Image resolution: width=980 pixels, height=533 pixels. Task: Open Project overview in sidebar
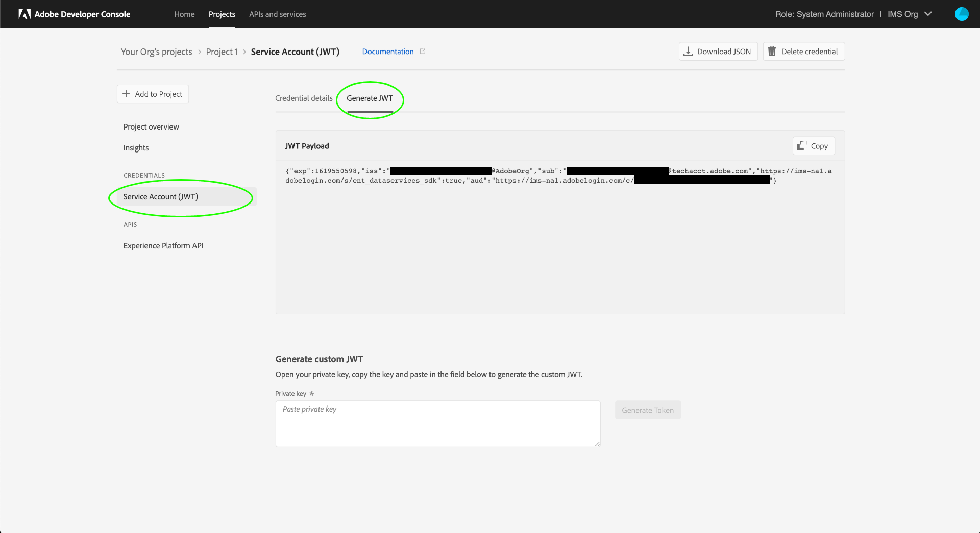point(151,127)
